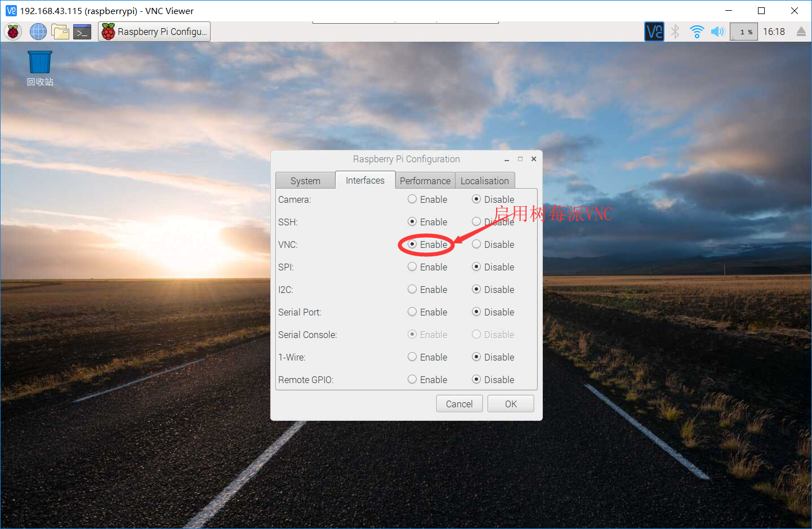Launch the Terminal from the panel
This screenshot has height=529, width=812.
click(82, 32)
